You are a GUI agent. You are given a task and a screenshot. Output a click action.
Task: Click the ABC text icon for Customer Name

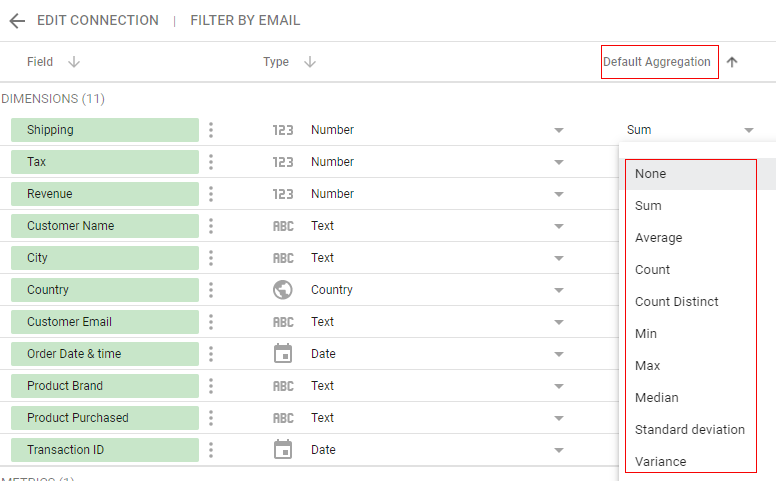pyautogui.click(x=283, y=226)
